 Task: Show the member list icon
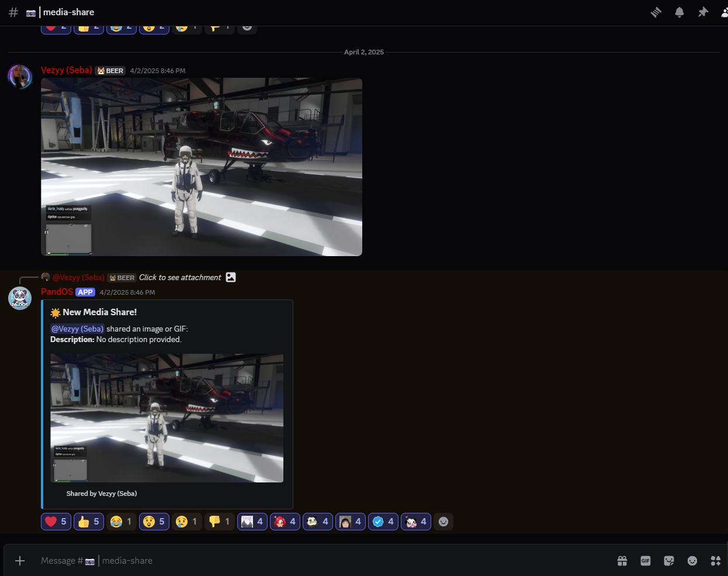[723, 12]
